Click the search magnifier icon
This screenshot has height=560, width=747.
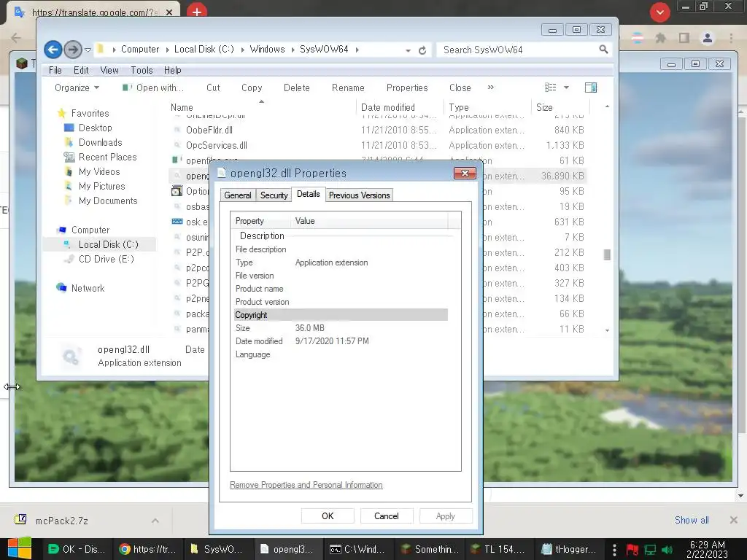click(x=603, y=50)
